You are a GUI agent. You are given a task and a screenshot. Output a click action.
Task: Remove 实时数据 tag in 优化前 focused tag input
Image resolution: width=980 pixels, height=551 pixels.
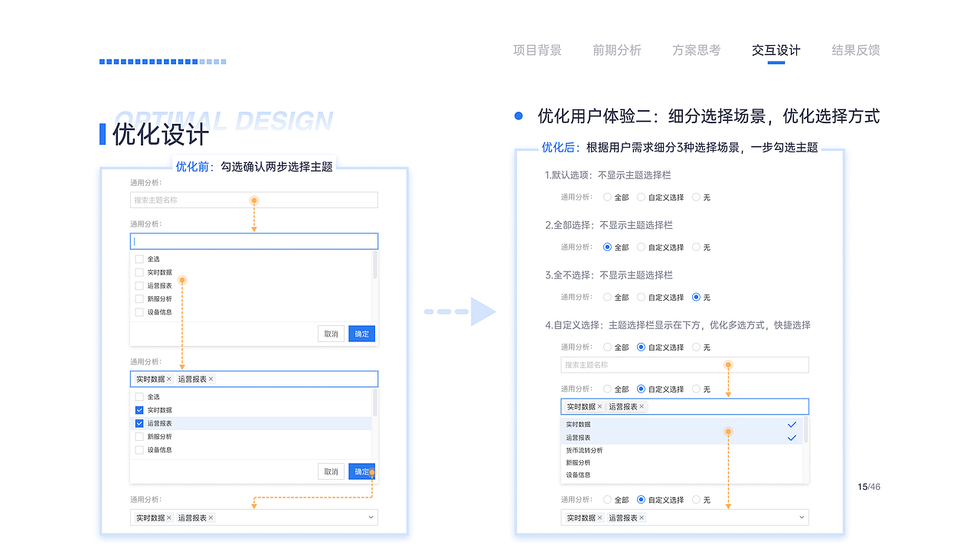click(x=169, y=379)
